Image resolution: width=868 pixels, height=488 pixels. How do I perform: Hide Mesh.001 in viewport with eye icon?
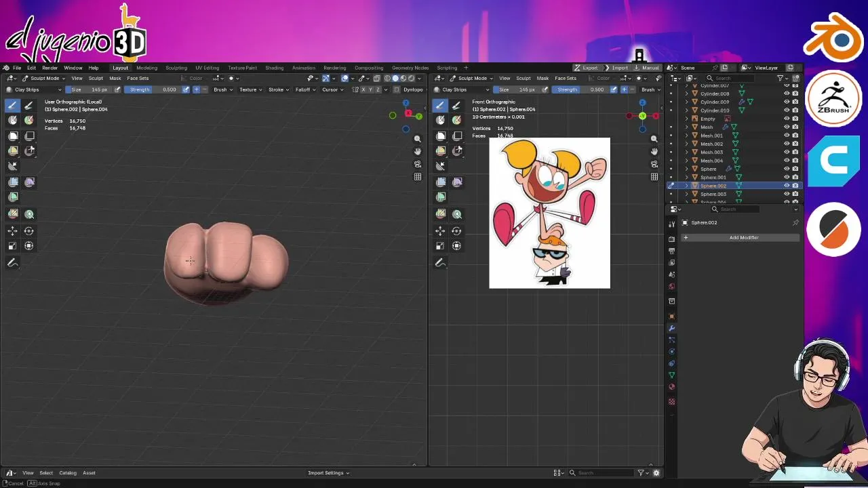point(787,136)
